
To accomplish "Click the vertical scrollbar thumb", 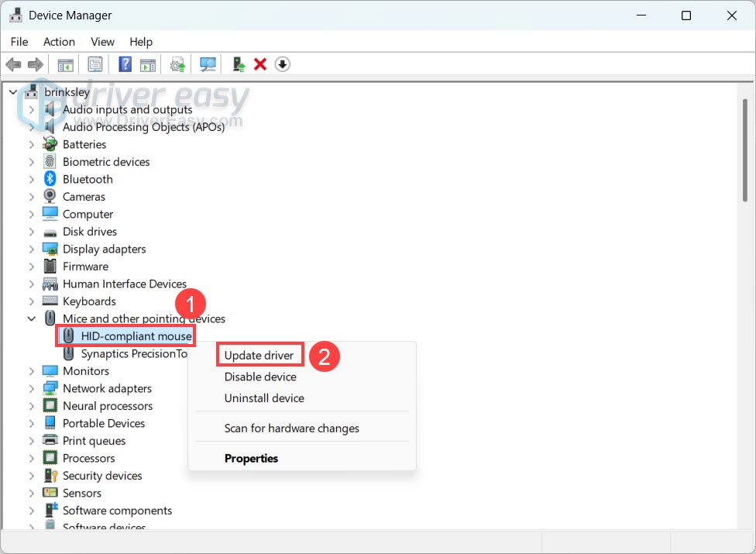I will pyautogui.click(x=745, y=150).
